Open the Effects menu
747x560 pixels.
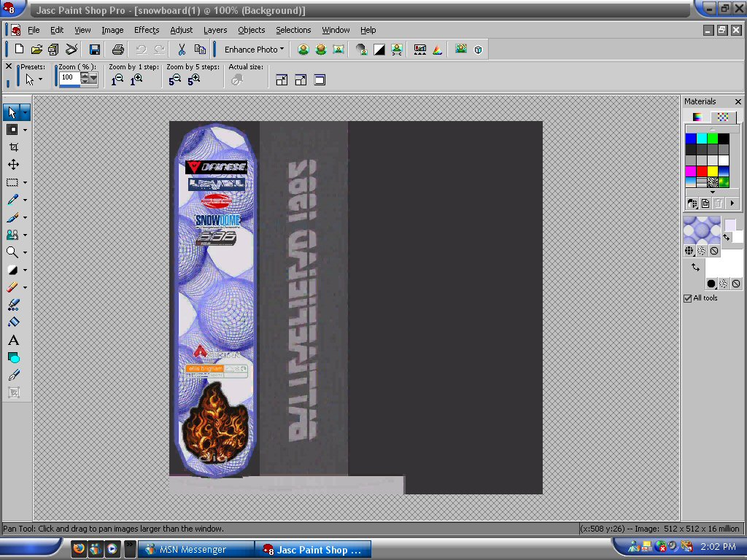pyautogui.click(x=146, y=30)
